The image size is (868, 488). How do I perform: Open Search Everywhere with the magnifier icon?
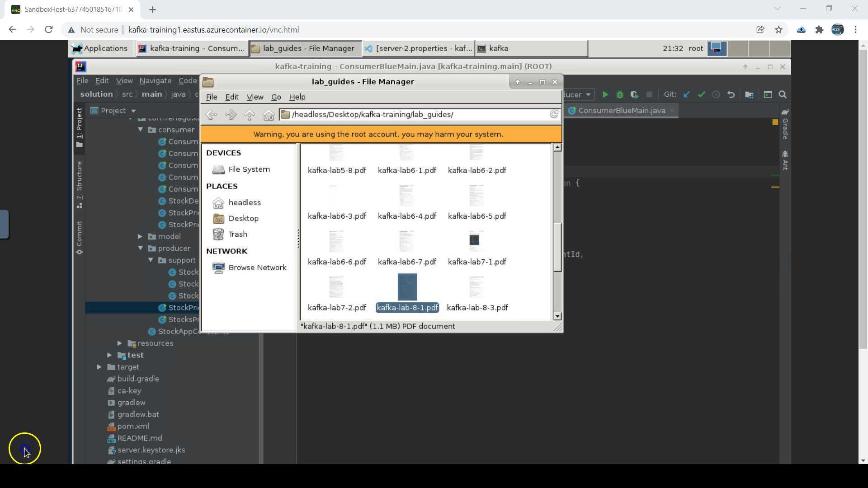tap(783, 94)
